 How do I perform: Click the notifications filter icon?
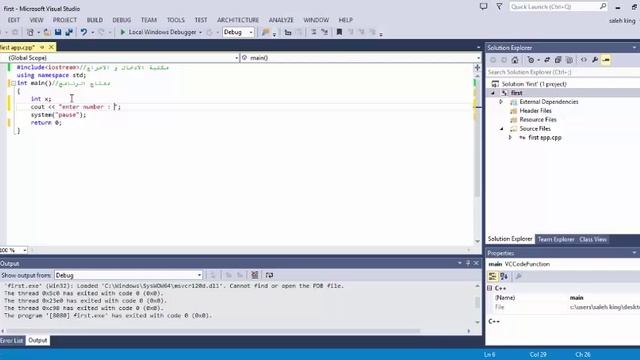pyautogui.click(x=499, y=7)
